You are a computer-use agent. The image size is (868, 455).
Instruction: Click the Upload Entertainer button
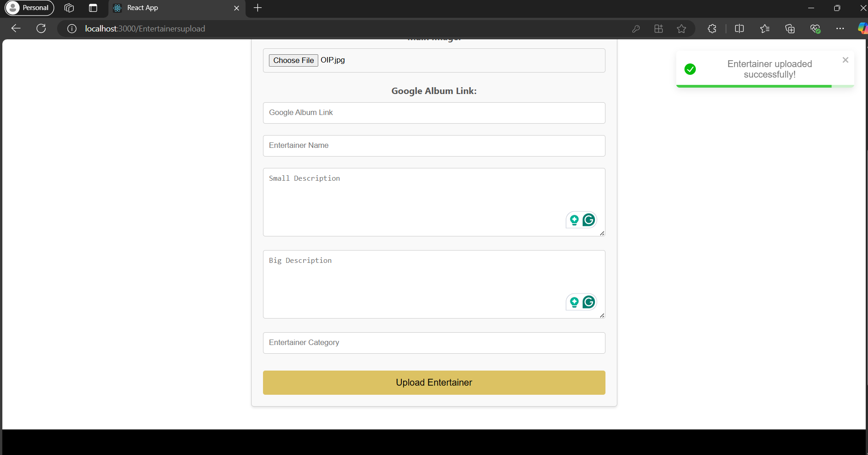click(x=434, y=382)
